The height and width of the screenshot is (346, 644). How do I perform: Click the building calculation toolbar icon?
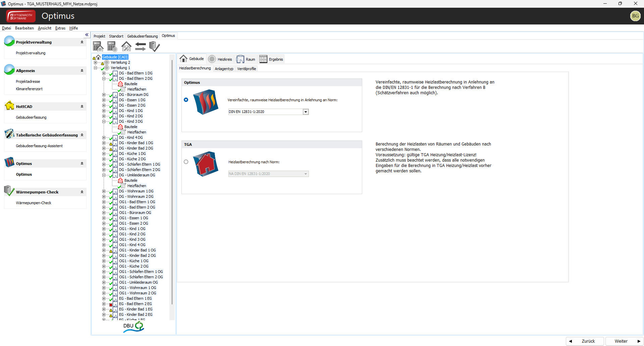(98, 46)
